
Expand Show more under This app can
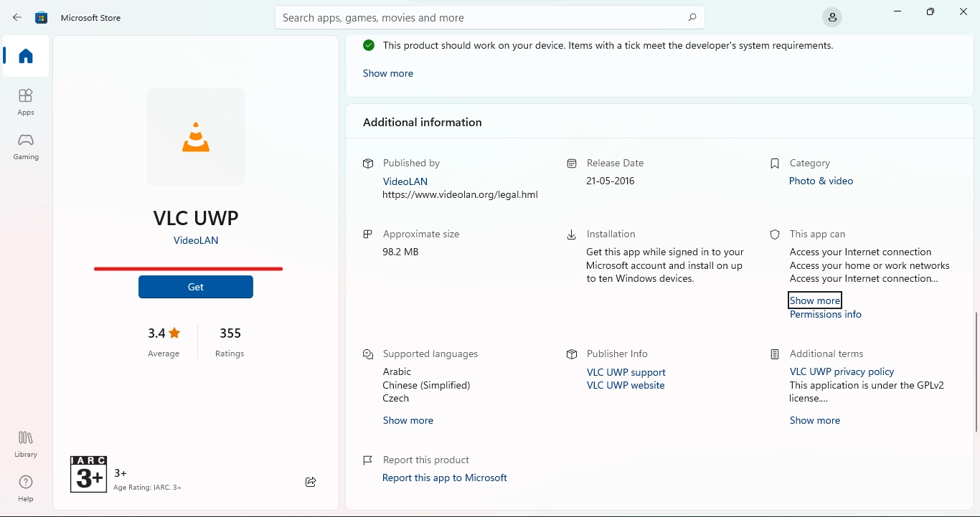pos(815,300)
